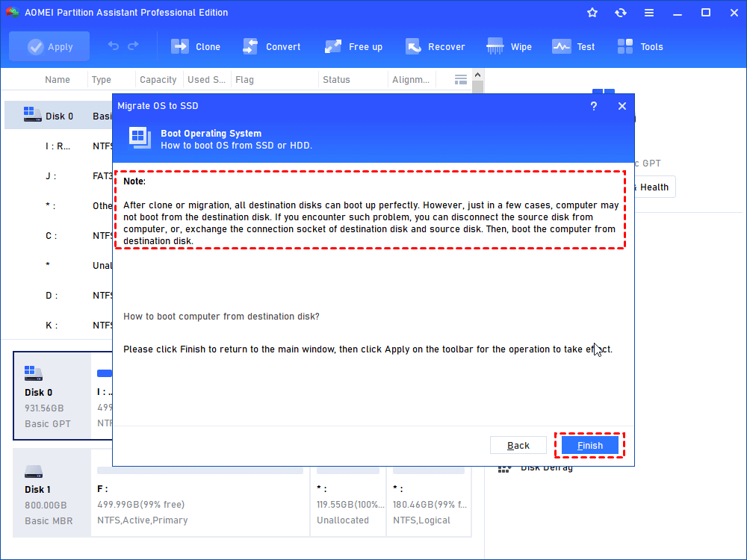
Task: Click the Disk 1 drive icon in disk map
Action: coord(34,471)
